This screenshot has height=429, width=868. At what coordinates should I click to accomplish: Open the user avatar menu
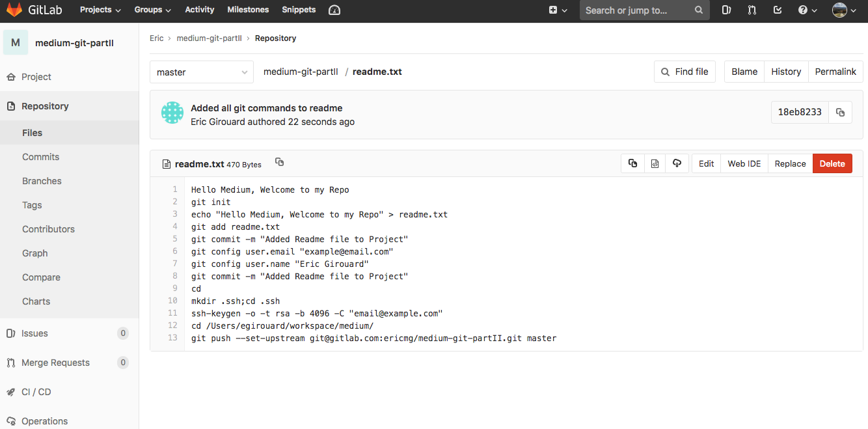pyautogui.click(x=844, y=10)
